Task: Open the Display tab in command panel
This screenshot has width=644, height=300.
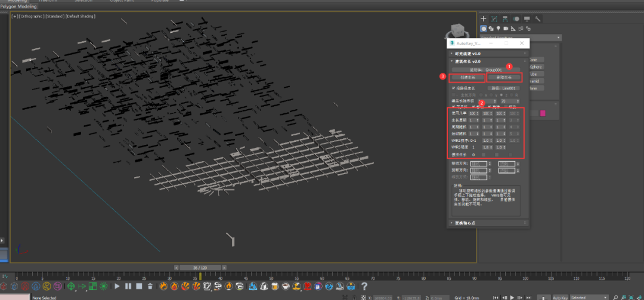Action: tap(527, 19)
